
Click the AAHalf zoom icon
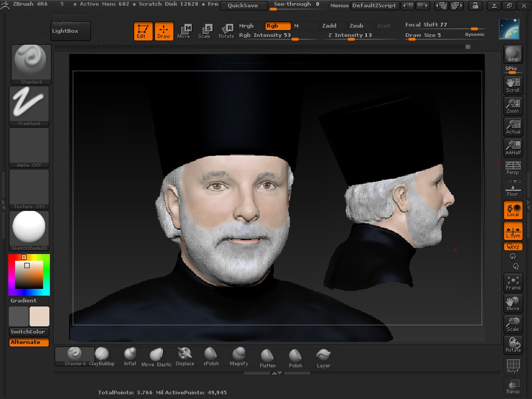[513, 148]
